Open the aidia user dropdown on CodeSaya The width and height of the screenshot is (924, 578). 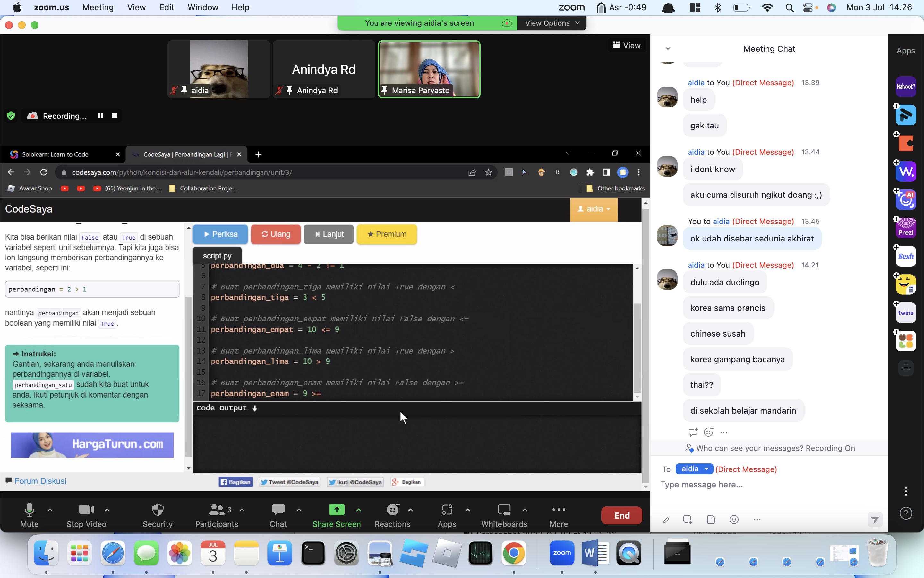click(594, 209)
